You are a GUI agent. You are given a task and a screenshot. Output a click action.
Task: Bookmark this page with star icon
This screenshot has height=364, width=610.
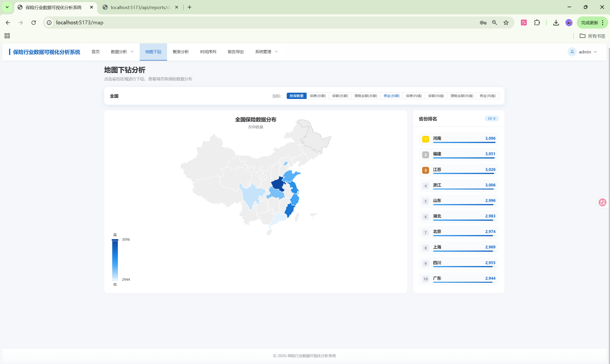(x=506, y=23)
